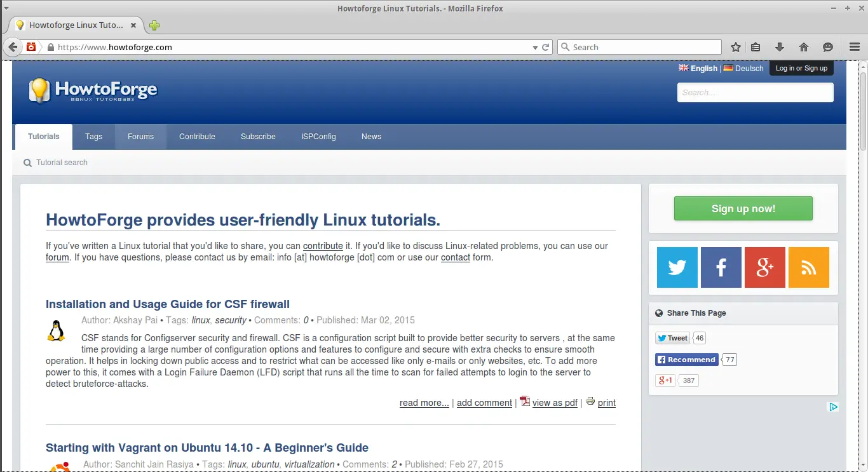The image size is (868, 472).
Task: Open the Tutorials navigation tab
Action: click(44, 137)
